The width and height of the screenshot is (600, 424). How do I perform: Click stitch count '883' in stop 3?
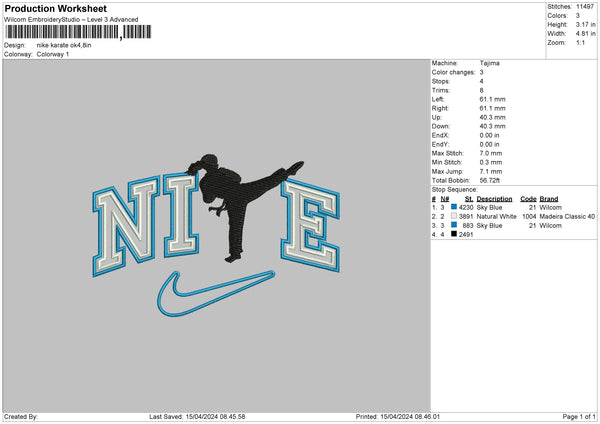tap(468, 226)
